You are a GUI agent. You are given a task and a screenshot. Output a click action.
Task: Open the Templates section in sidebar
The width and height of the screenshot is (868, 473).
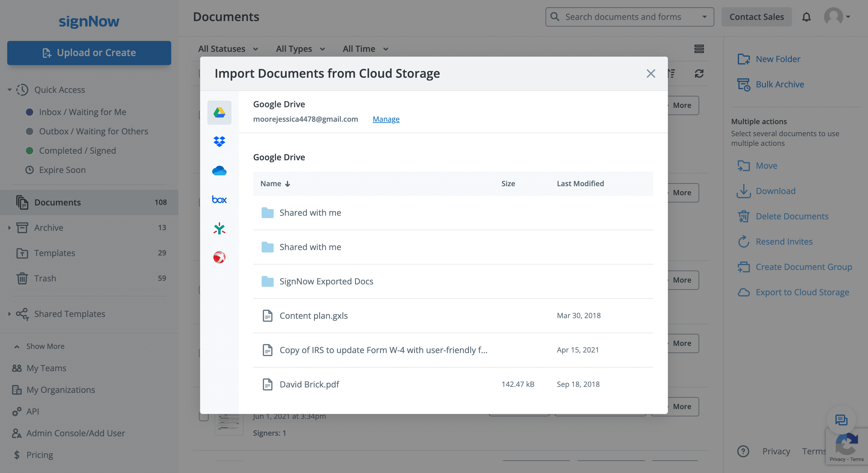[55, 253]
